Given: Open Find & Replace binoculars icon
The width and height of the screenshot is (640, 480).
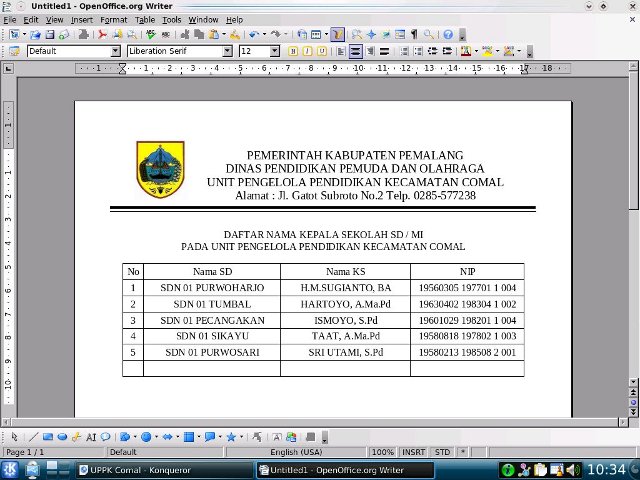Looking at the screenshot, I should pos(356,35).
